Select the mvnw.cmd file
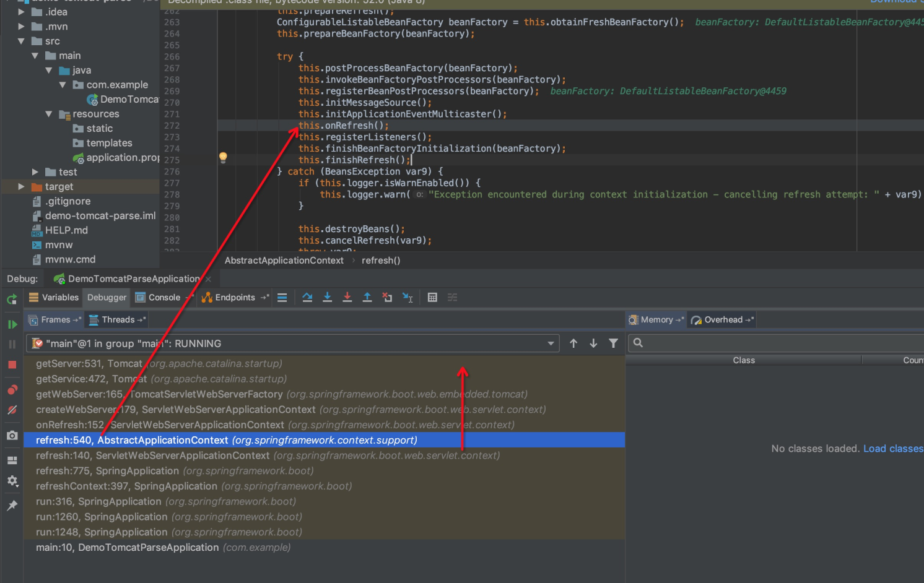Viewport: 924px width, 583px height. (63, 259)
